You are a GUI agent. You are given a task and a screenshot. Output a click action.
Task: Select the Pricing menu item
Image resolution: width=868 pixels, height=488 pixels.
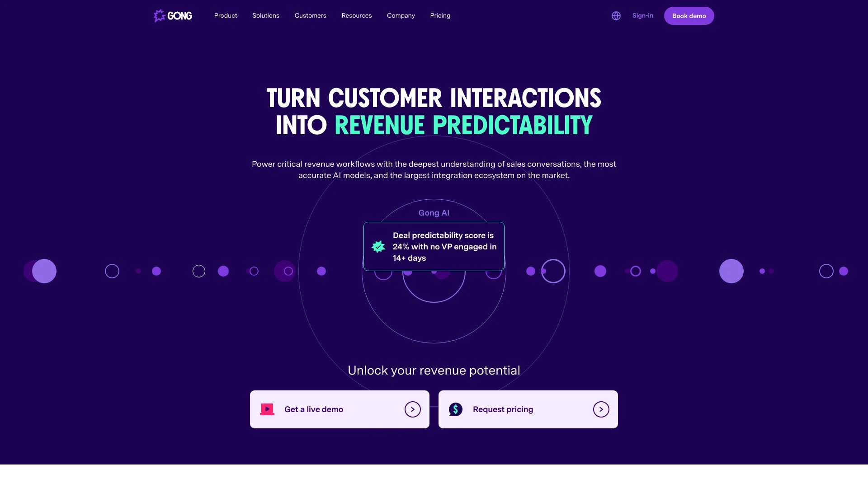tap(440, 15)
